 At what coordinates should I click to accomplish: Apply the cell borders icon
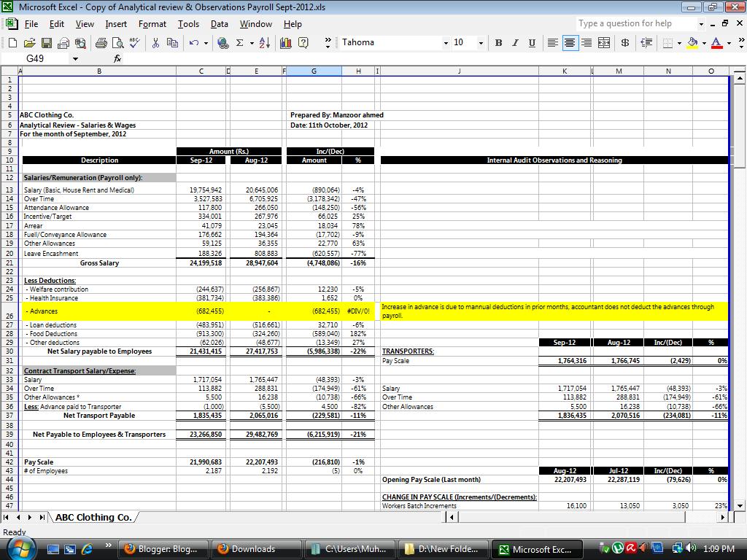(x=668, y=43)
